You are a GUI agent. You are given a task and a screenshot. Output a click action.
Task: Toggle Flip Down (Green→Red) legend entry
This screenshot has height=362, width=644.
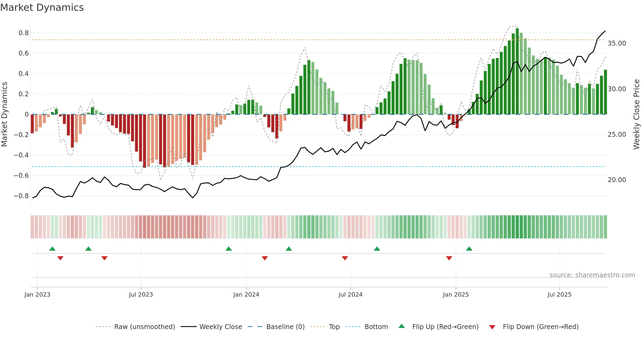point(534,327)
